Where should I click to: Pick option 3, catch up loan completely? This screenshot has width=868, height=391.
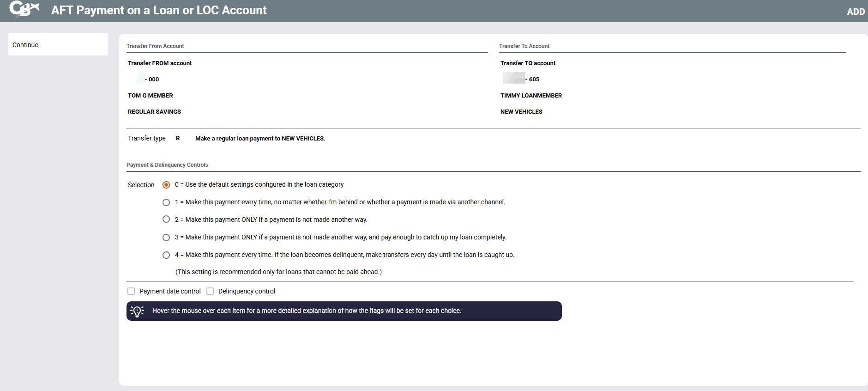click(166, 238)
